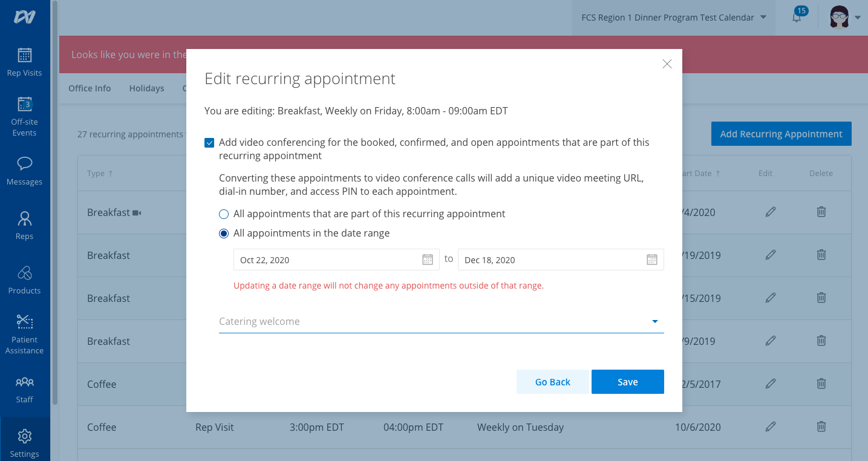The image size is (868, 461).
Task: Switch to the Holidays tab
Action: pos(146,88)
